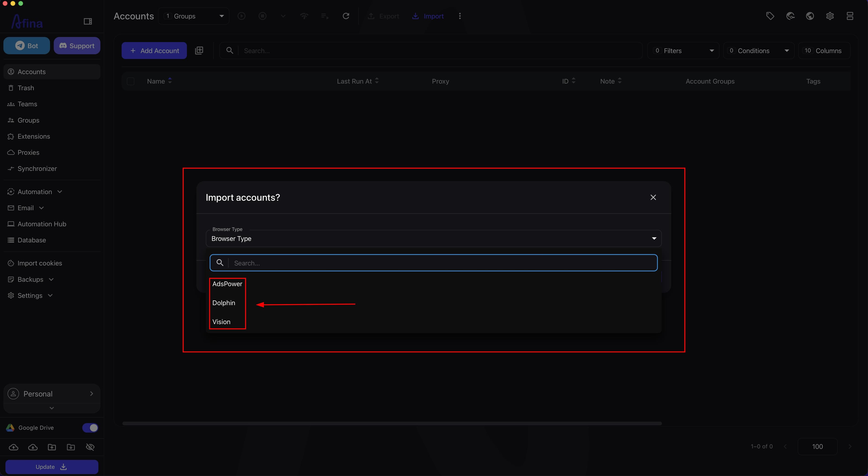Click the cloud download icon
Screen dimensions: 868x476
(x=33, y=447)
